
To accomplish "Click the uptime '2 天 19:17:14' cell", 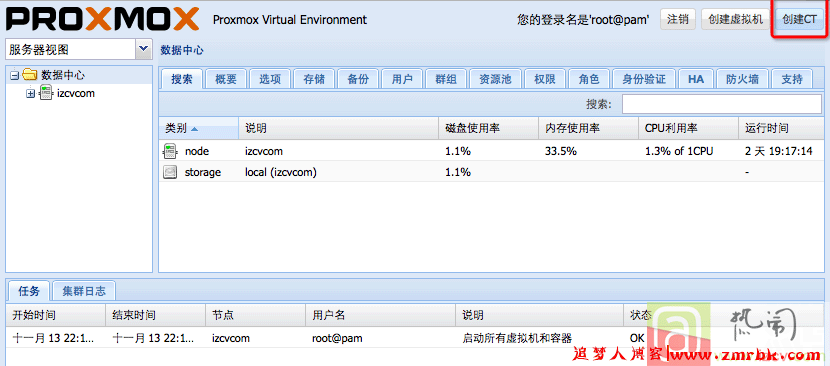I will point(778,151).
